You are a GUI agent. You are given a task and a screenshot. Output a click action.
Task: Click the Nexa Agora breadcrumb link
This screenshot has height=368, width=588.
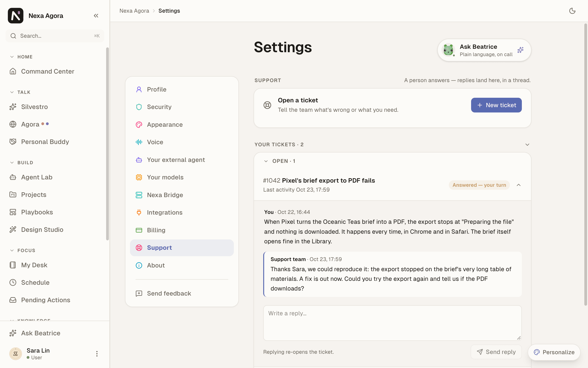click(134, 11)
